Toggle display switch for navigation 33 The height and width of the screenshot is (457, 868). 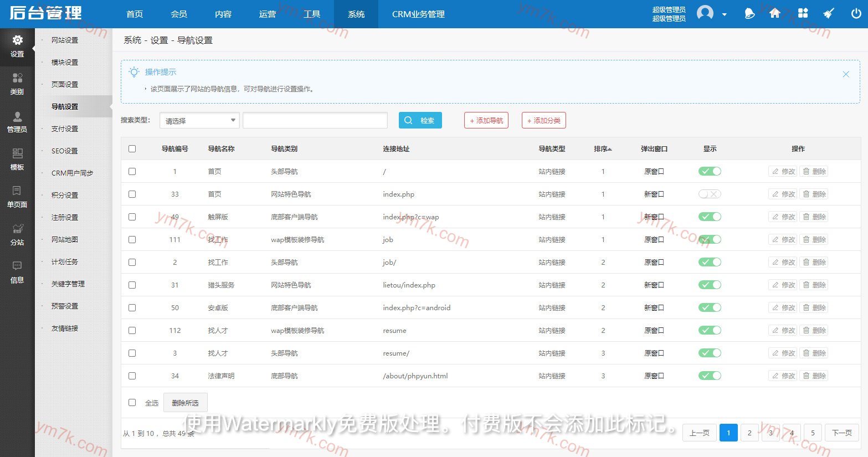pyautogui.click(x=710, y=194)
